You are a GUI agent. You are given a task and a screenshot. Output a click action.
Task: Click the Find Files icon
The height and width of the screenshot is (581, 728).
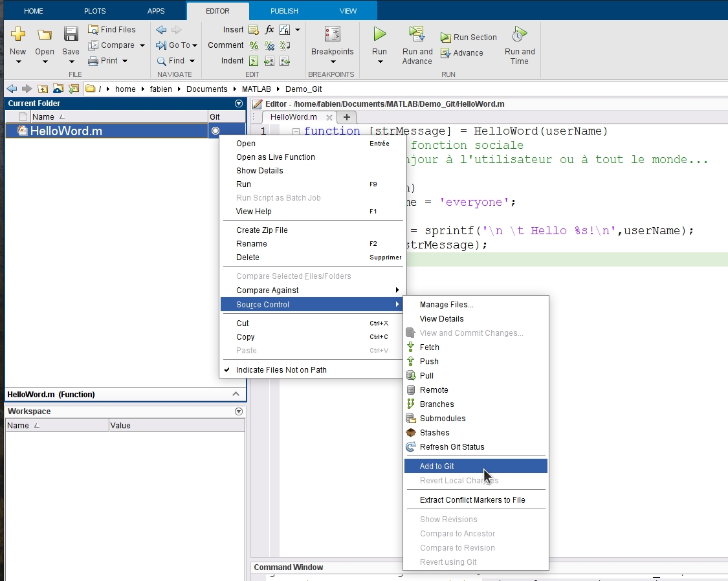pos(94,30)
